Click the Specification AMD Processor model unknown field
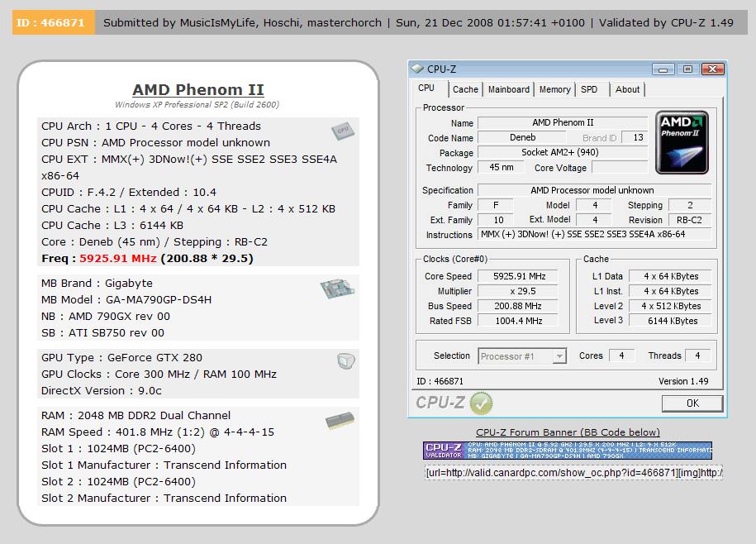Image resolution: width=756 pixels, height=544 pixels. 594,190
